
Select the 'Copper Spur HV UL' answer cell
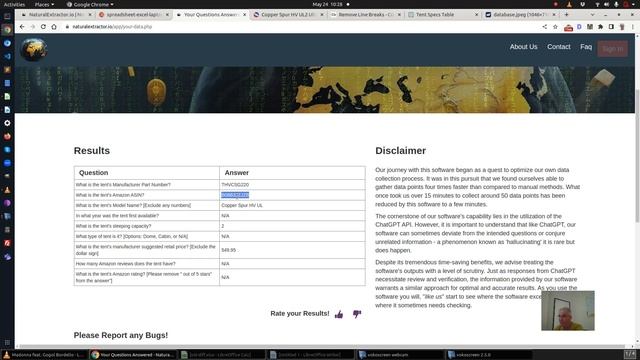click(x=292, y=205)
